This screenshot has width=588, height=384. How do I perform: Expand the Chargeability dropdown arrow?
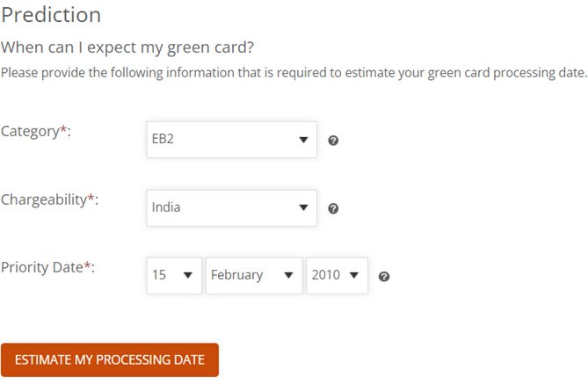coord(303,208)
